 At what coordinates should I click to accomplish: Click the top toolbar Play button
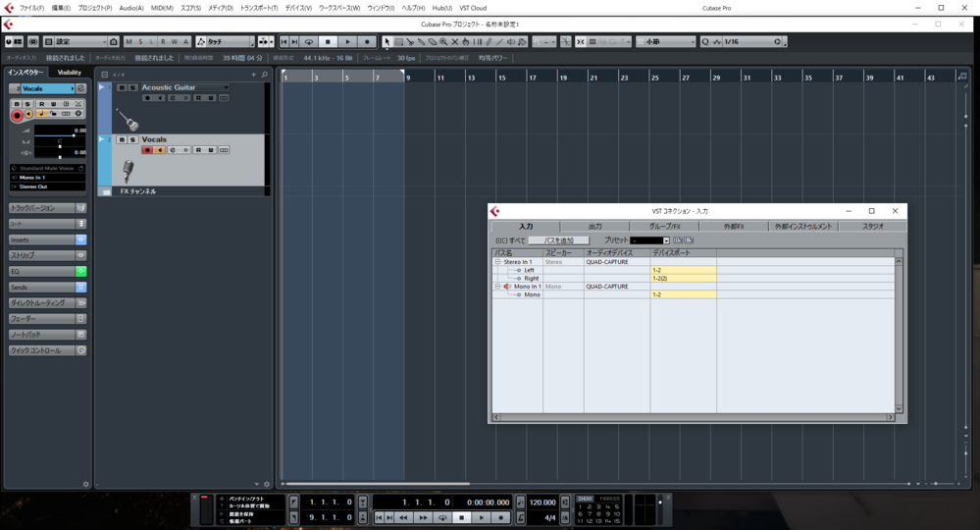pos(347,42)
